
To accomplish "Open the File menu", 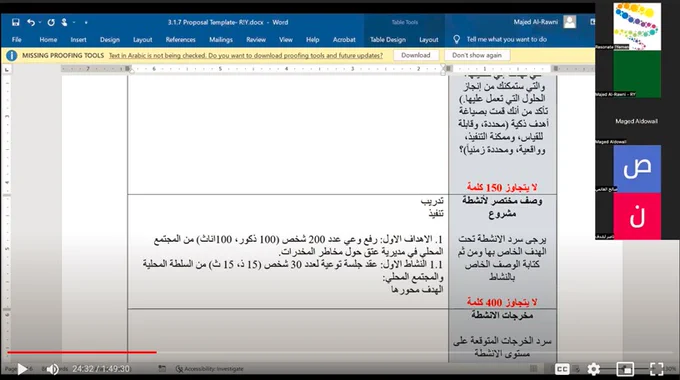I will point(16,39).
